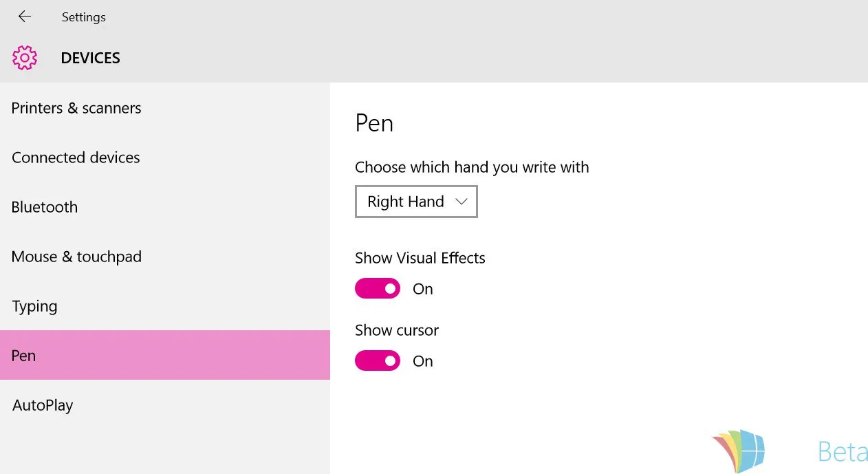
Task: Select Connected devices in sidebar
Action: (x=165, y=158)
